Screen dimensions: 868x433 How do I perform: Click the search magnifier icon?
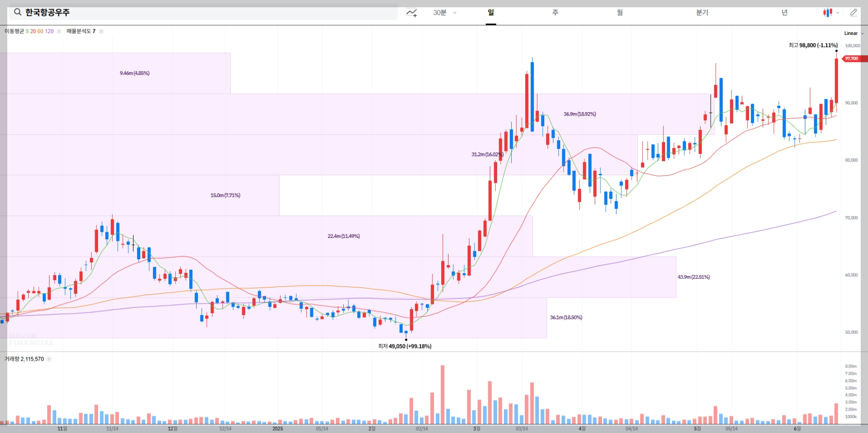click(x=17, y=13)
